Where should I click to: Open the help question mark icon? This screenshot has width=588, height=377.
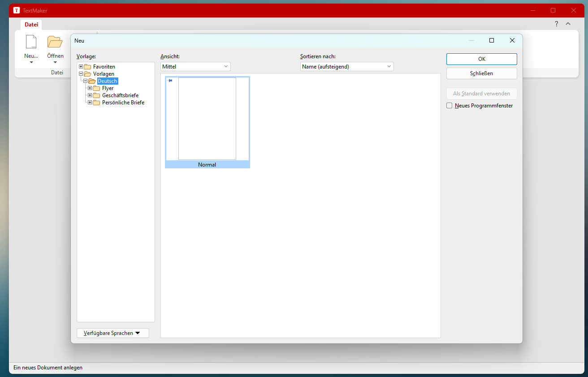coord(557,24)
